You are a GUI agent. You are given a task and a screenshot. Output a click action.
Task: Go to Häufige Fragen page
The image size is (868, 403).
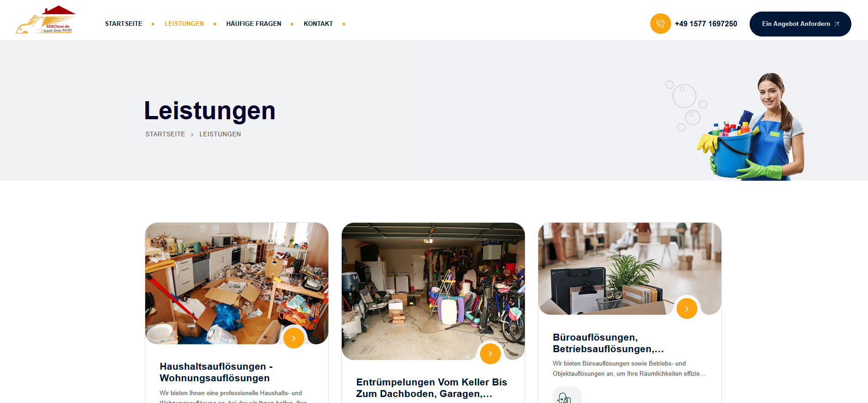(254, 24)
